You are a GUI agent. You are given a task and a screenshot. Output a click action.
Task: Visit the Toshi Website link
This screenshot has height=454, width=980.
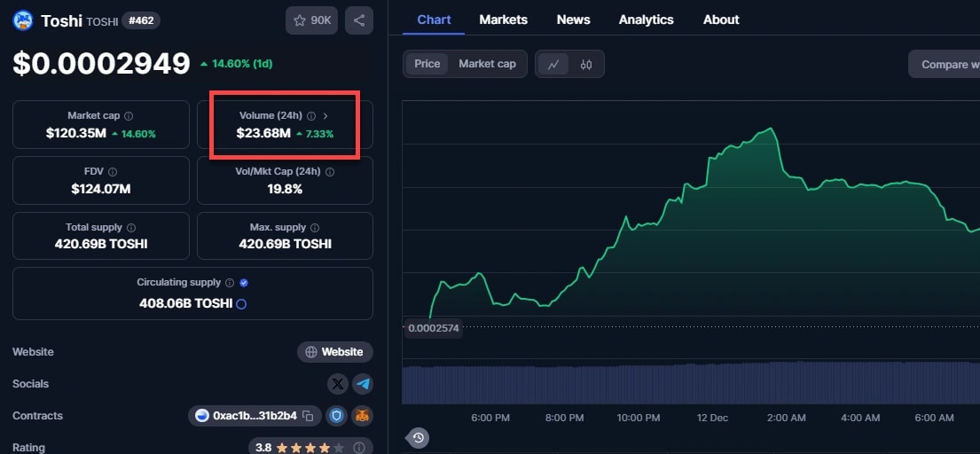pyautogui.click(x=334, y=352)
